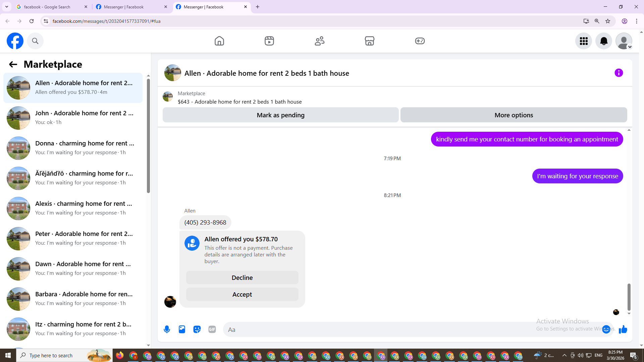
Task: Open the nine-dot apps menu
Action: (x=584, y=41)
